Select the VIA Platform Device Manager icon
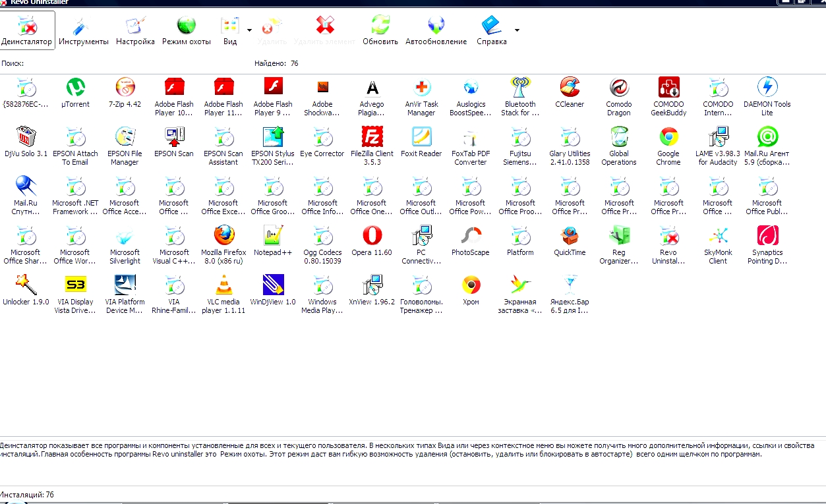Screen dimensions: 826x504 (125, 285)
